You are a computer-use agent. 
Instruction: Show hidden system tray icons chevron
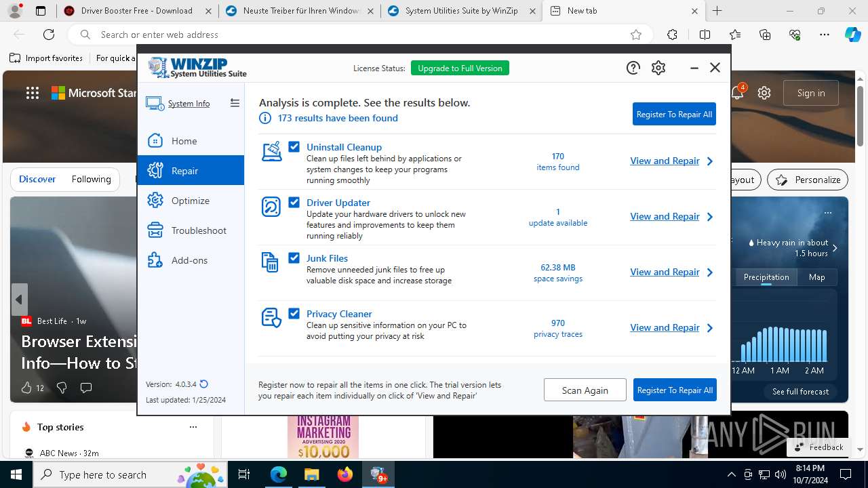(731, 474)
